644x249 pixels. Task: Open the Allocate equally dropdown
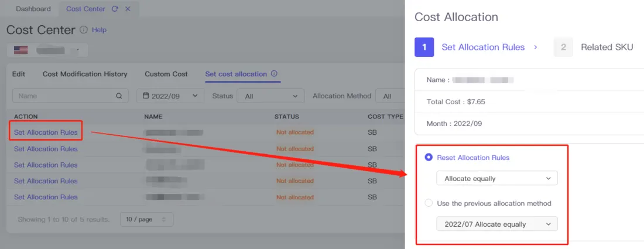497,179
